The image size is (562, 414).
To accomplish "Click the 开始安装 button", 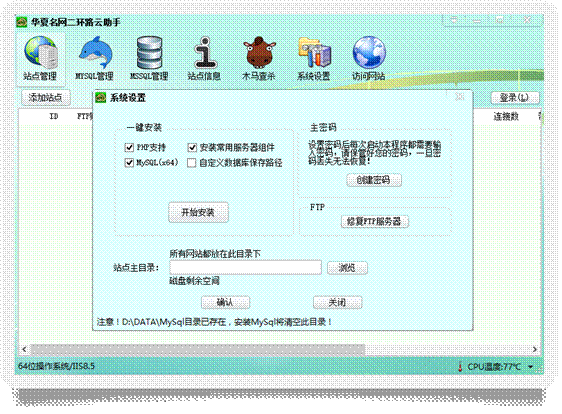I will (198, 212).
